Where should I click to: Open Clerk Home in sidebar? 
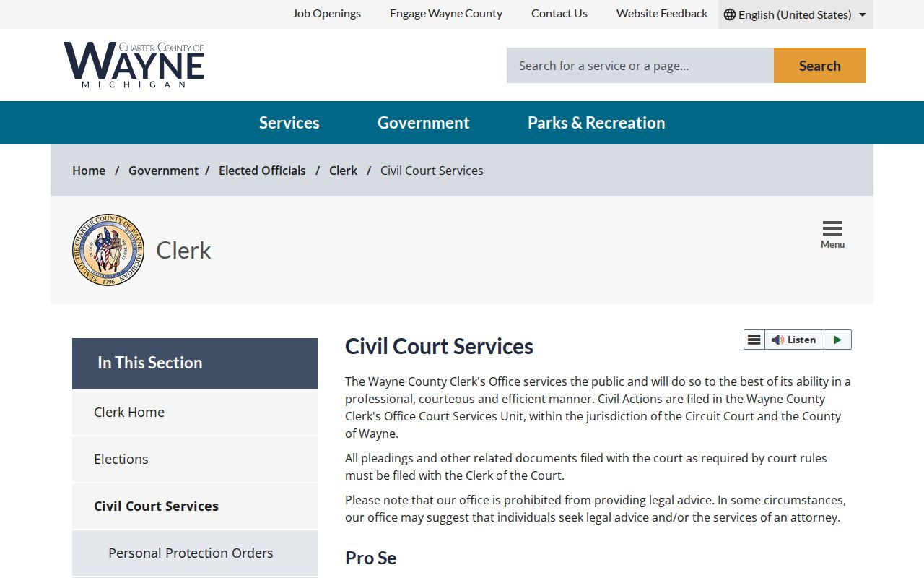(x=195, y=412)
